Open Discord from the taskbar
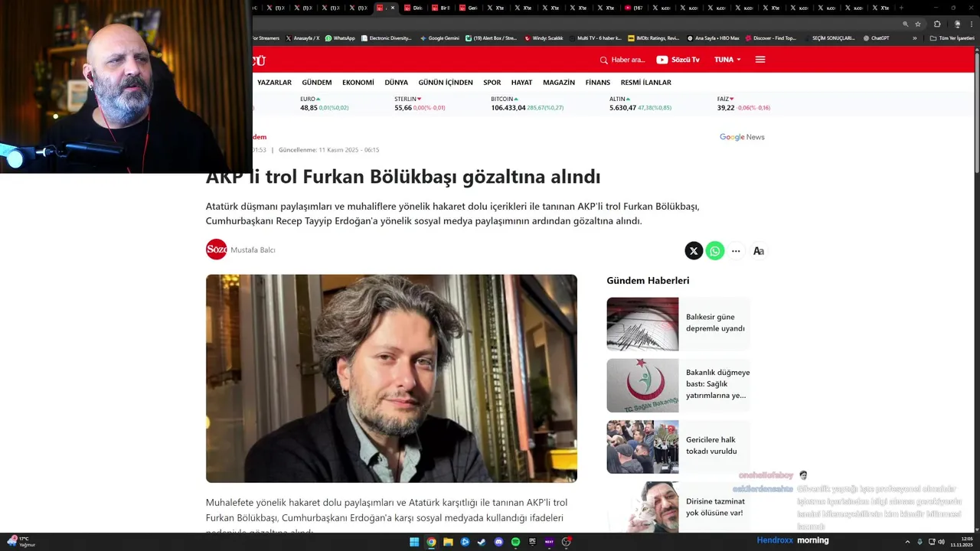This screenshot has height=551, width=980. click(498, 542)
